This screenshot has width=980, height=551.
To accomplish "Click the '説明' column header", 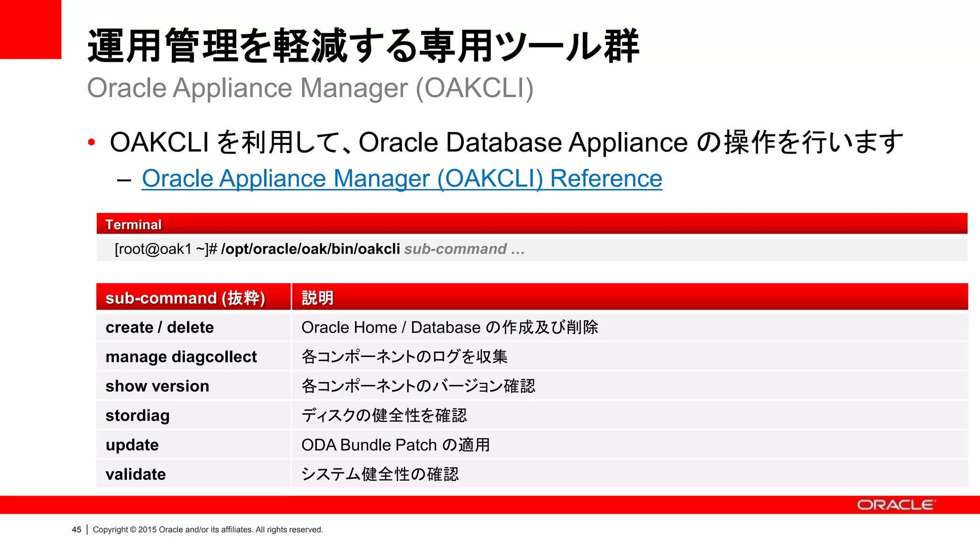I will [x=630, y=297].
